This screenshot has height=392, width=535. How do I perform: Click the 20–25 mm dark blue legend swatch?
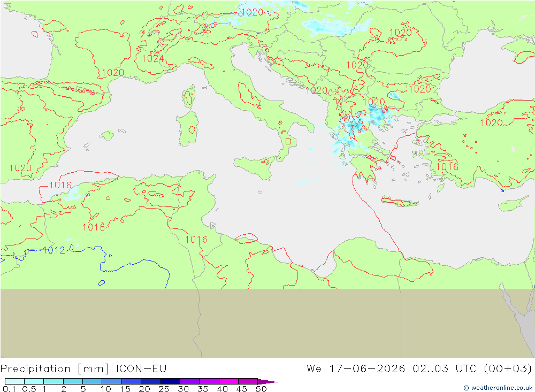tap(150, 381)
